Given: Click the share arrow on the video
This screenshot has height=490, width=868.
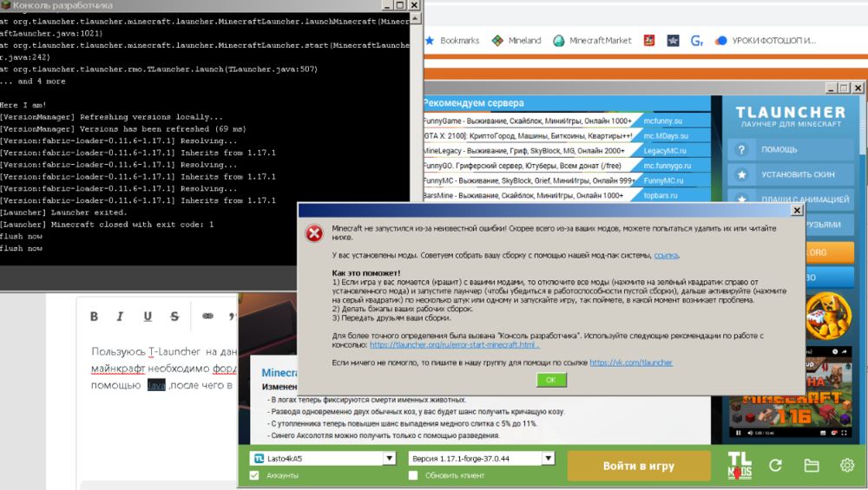Looking at the screenshot, I should [x=845, y=351].
